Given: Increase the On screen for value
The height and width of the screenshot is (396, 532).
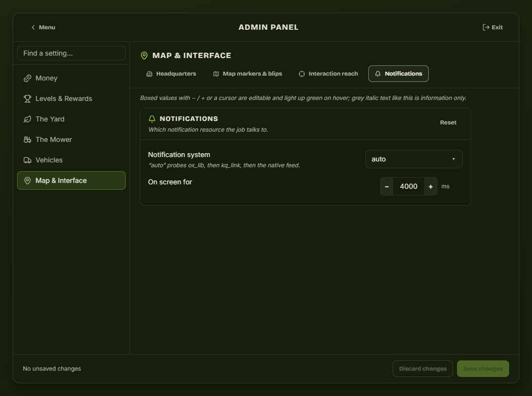Looking at the screenshot, I should pyautogui.click(x=431, y=186).
